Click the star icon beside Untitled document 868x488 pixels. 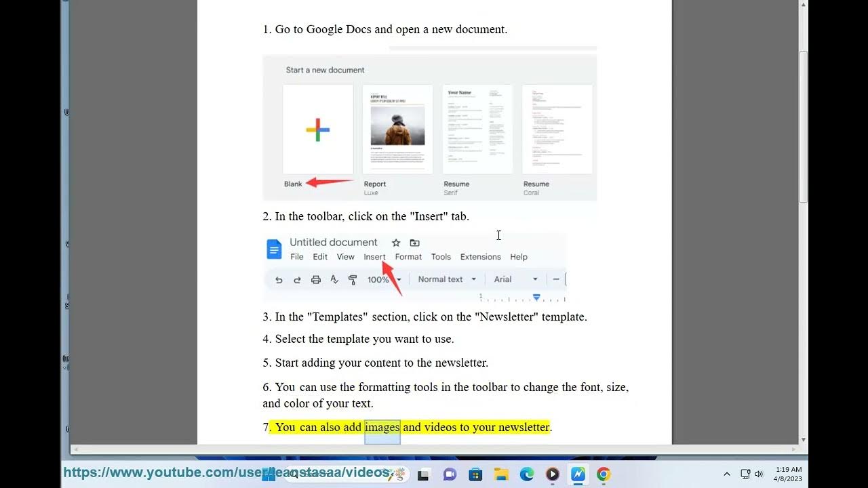[396, 243]
